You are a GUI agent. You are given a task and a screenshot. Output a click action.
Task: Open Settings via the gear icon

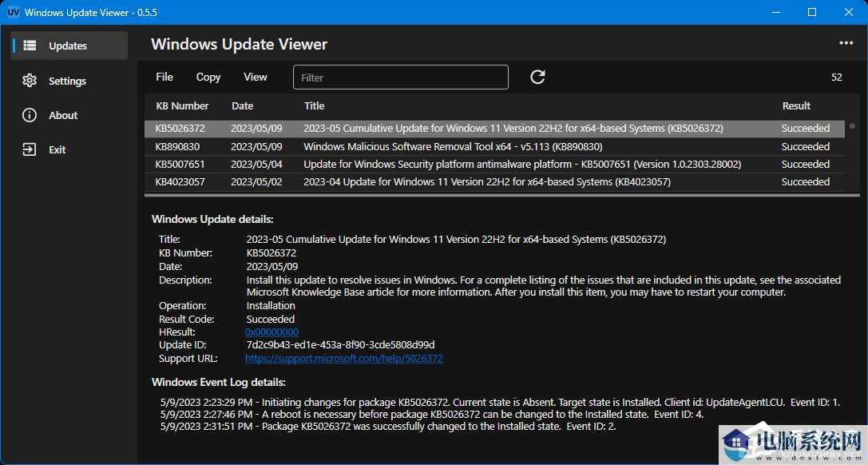[x=30, y=80]
